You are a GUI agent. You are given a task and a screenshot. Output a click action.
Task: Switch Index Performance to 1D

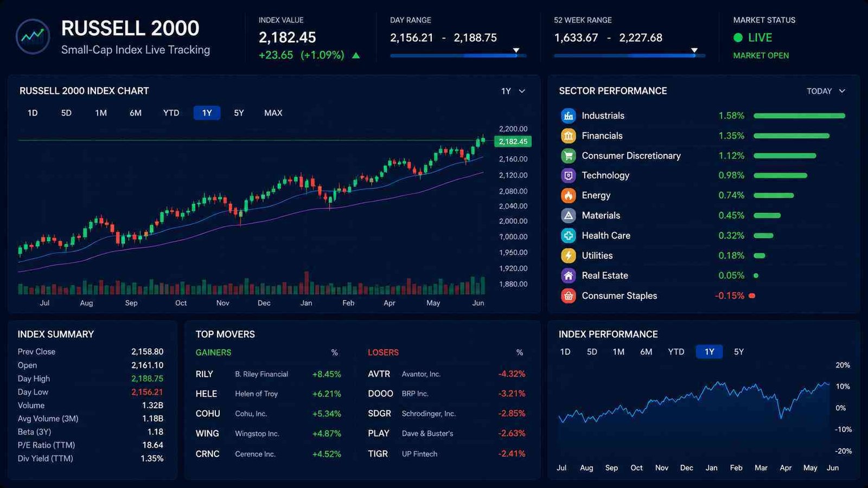[x=565, y=352]
